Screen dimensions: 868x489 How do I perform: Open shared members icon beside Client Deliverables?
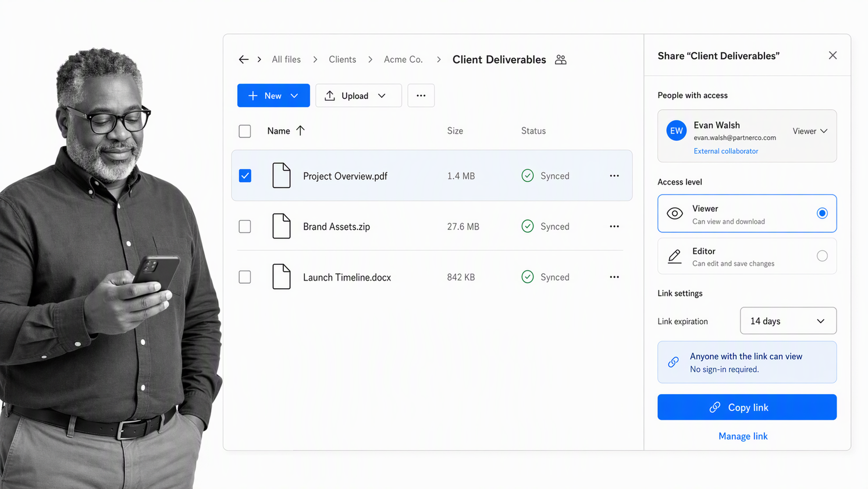561,59
